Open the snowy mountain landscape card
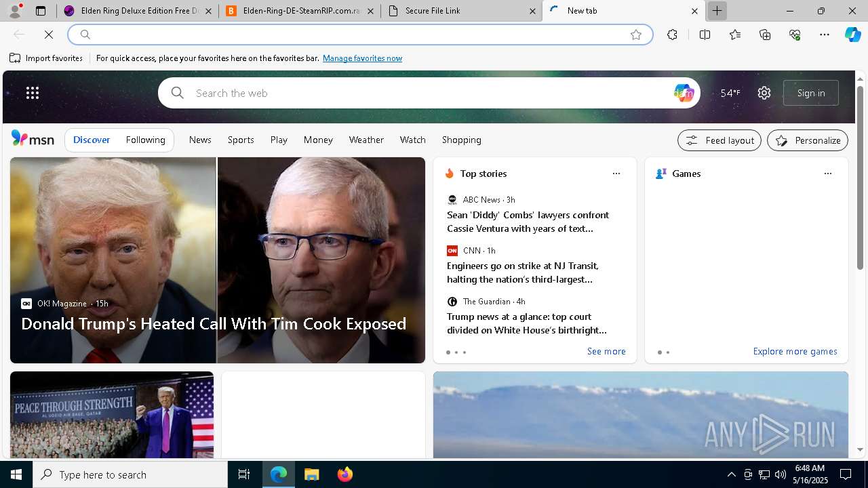 641,415
